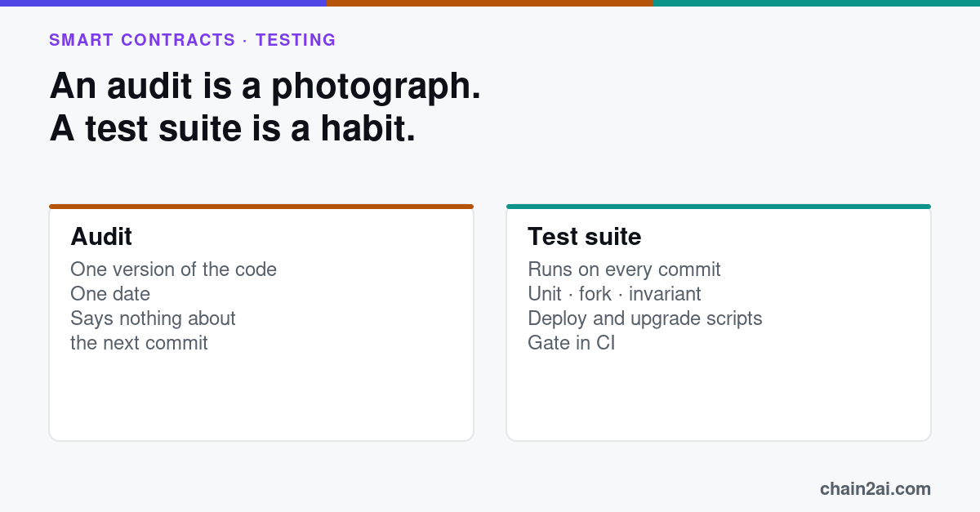Select headline line 'An audit is a photograph.'
Screen dimensions: 980x512
coord(265,87)
